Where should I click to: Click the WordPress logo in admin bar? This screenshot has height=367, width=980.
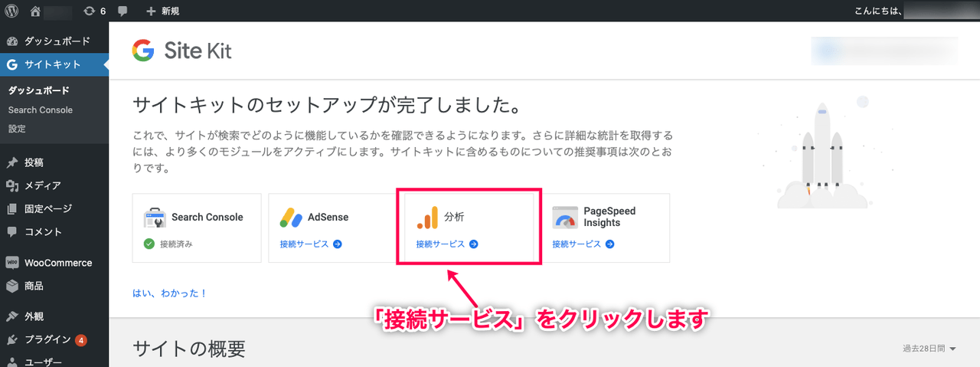click(11, 11)
